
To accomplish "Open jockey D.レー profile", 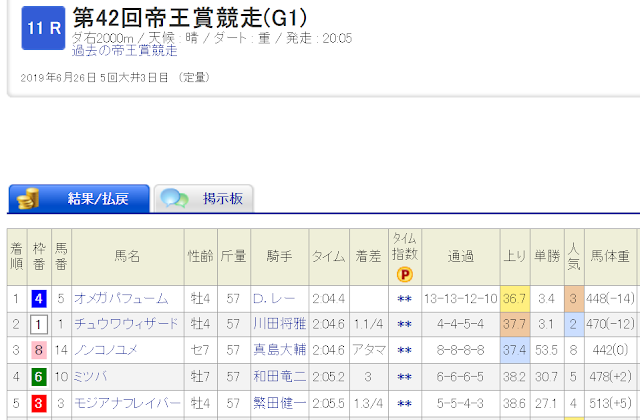I will [x=273, y=299].
